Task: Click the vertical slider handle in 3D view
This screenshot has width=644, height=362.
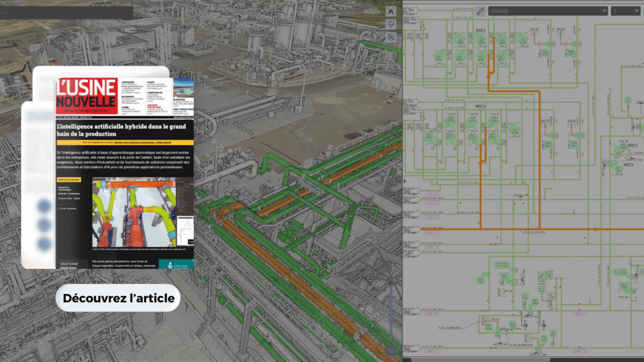Action: click(391, 282)
